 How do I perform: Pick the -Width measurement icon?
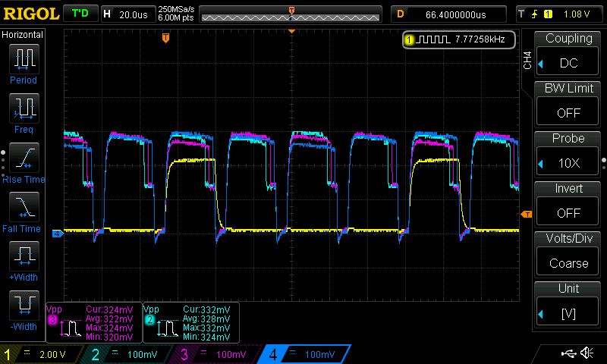pos(26,306)
